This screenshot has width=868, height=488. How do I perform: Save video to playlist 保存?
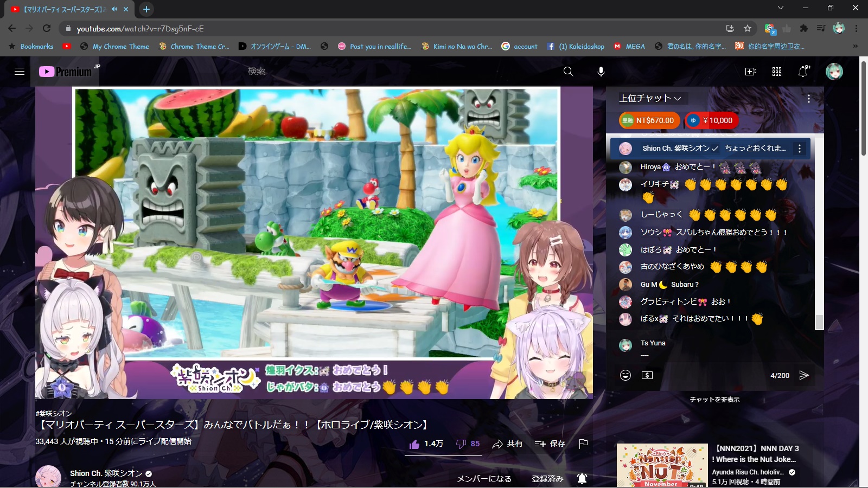tap(550, 444)
